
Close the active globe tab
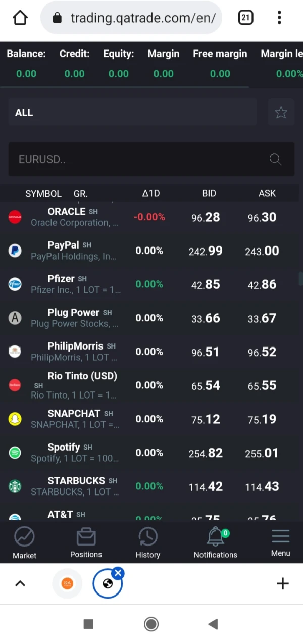tap(118, 573)
